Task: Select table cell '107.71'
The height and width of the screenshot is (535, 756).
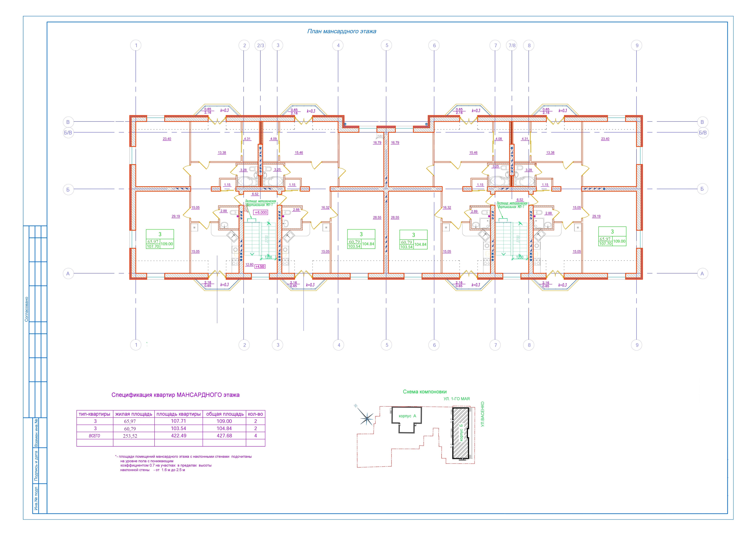Action: pyautogui.click(x=178, y=421)
